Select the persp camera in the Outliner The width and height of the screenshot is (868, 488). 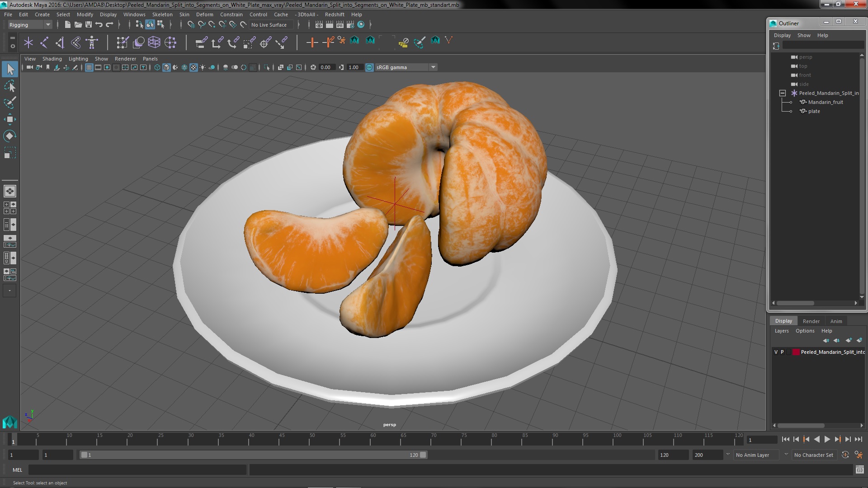click(x=806, y=57)
